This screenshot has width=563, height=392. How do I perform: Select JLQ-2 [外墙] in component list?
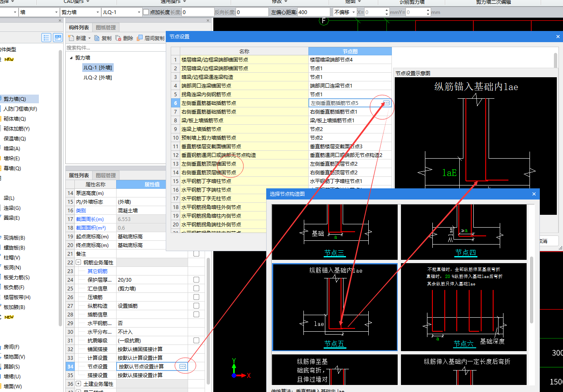98,77
